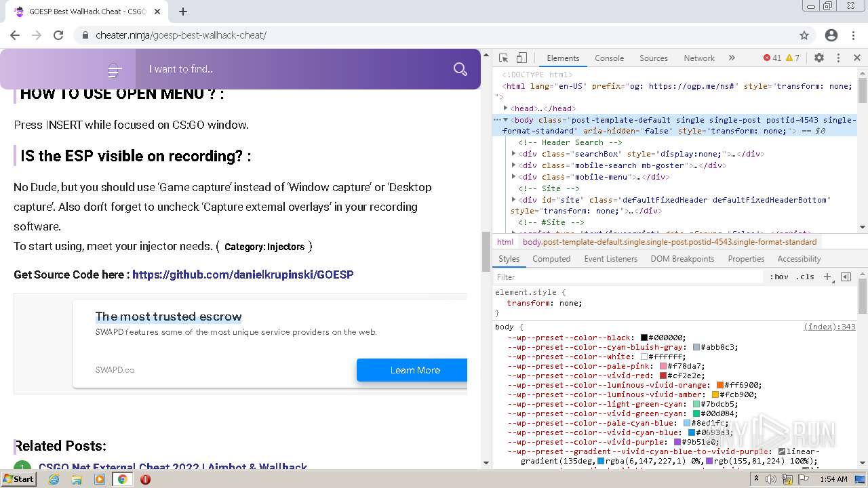
Task: Open the Computed styles tab
Action: point(551,259)
